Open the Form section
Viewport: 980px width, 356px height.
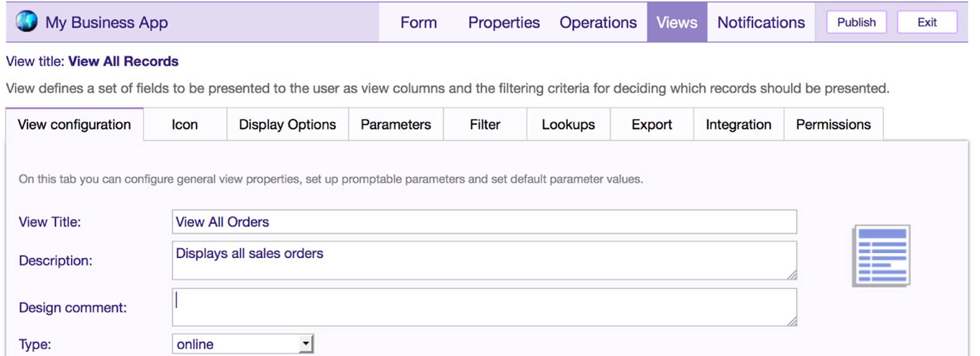pos(418,23)
